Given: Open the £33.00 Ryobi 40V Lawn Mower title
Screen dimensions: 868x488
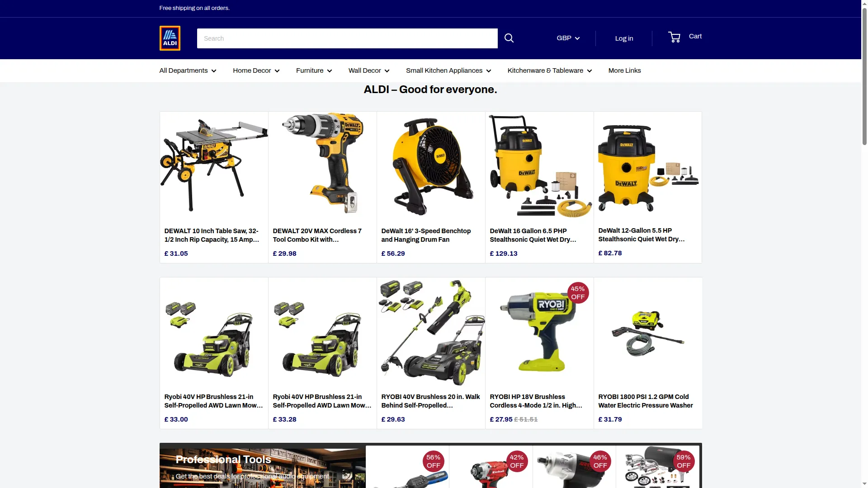Looking at the screenshot, I should (x=214, y=401).
